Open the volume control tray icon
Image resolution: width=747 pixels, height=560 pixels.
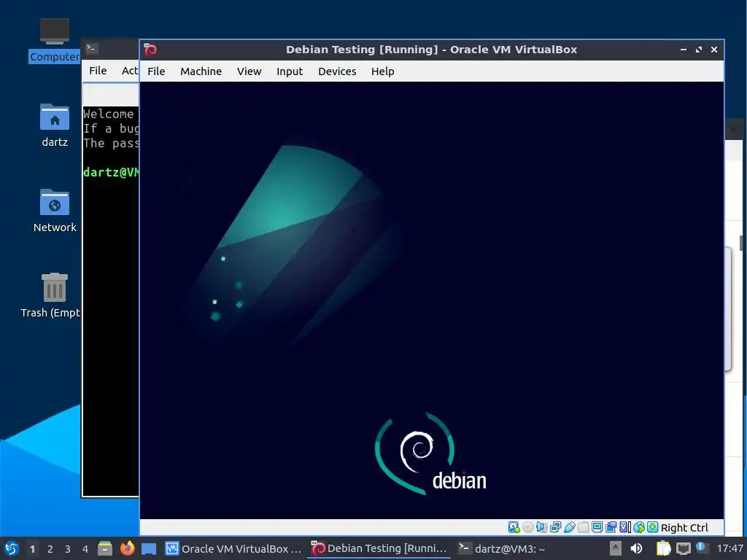click(x=636, y=548)
